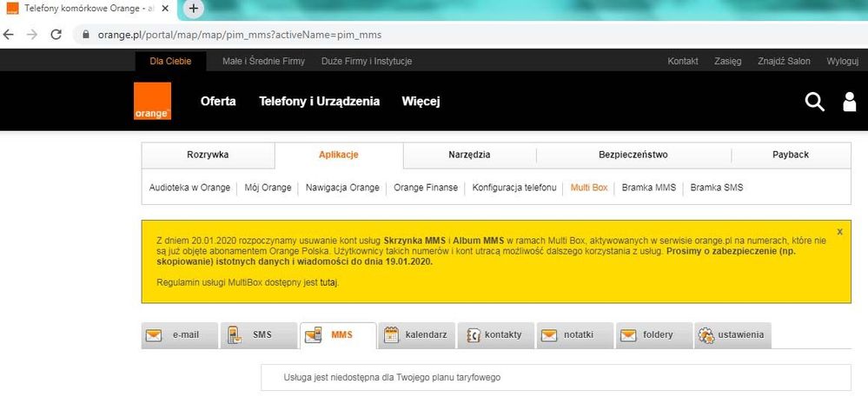Click the browser forward arrow

[x=32, y=35]
